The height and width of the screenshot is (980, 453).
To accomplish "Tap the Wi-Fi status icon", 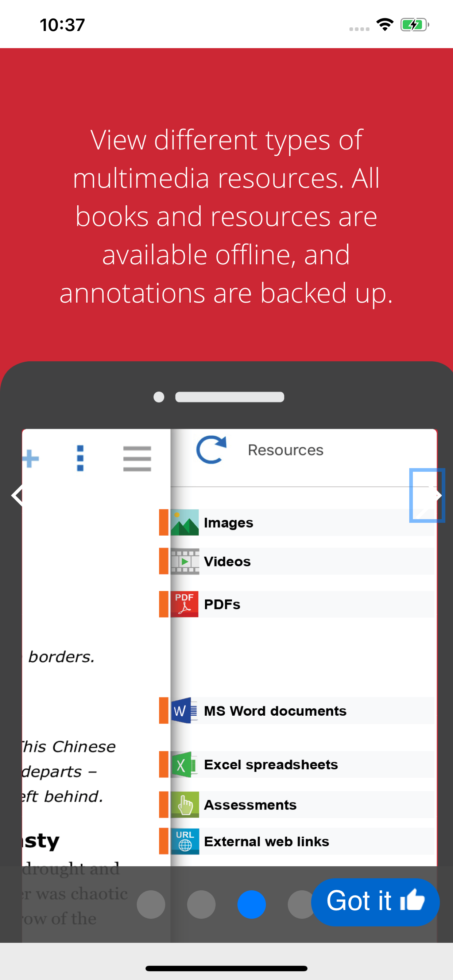I will (385, 25).
